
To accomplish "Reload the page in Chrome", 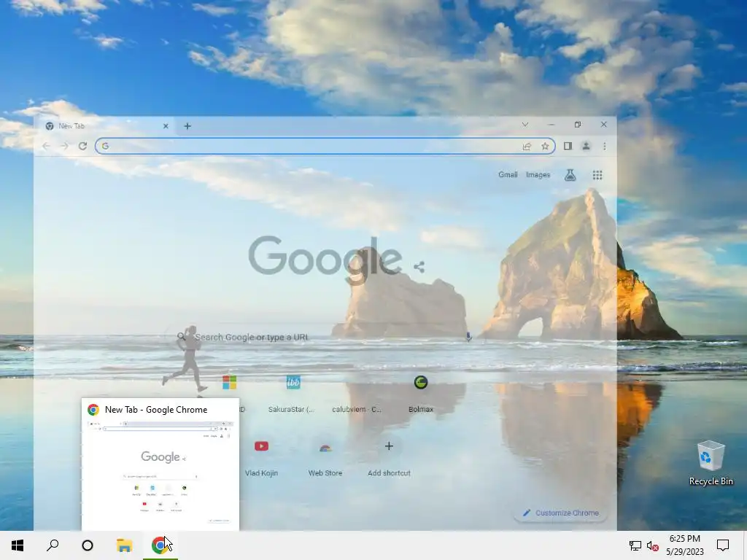I will (x=82, y=146).
